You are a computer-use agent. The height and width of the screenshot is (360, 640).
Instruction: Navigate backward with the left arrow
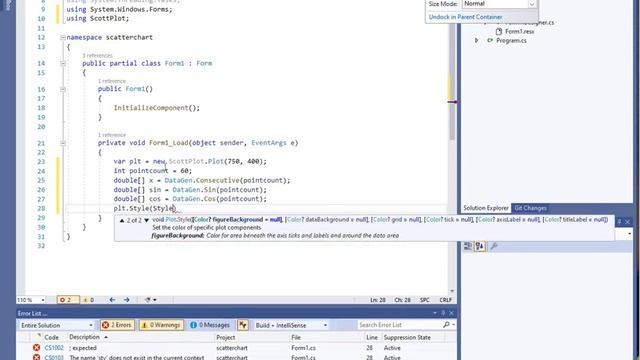point(112,300)
